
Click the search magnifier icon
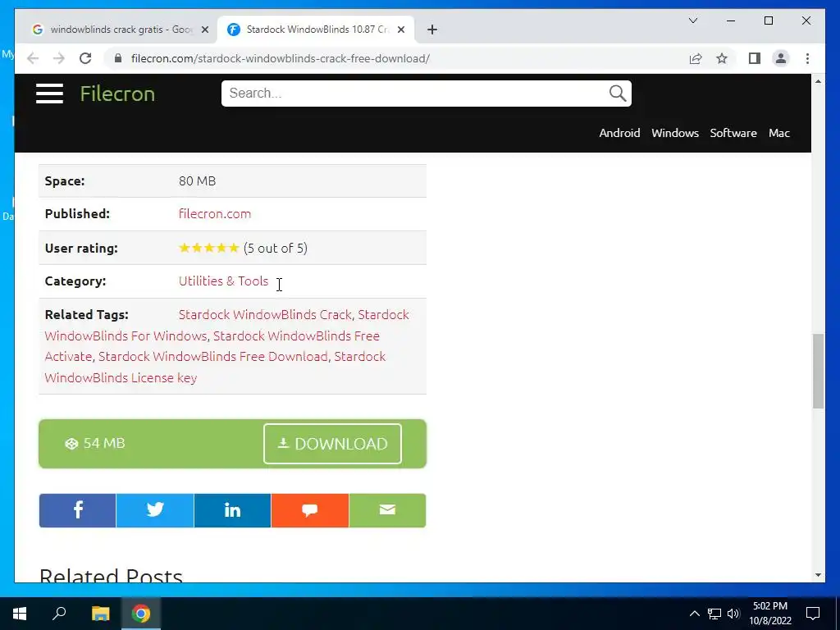(617, 94)
